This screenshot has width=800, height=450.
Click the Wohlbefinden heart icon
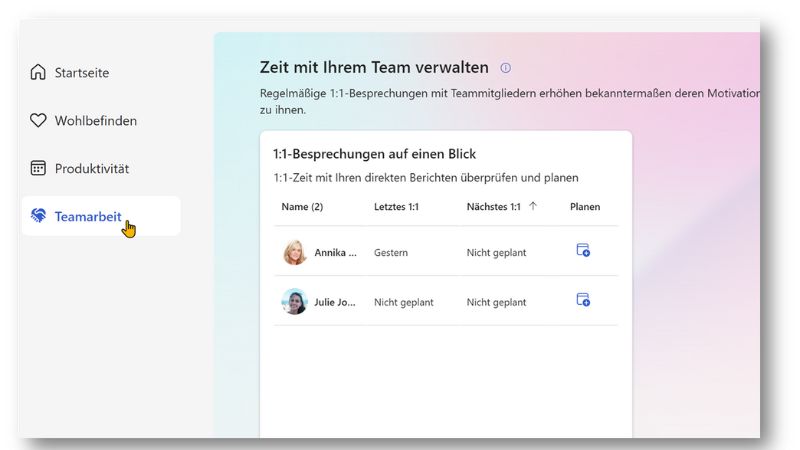[38, 120]
